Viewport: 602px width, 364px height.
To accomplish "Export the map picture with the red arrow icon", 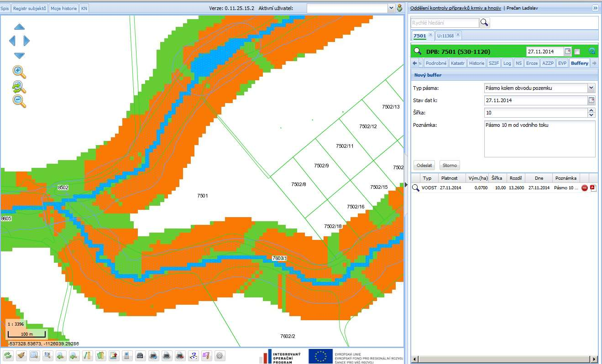I will pyautogui.click(x=114, y=355).
